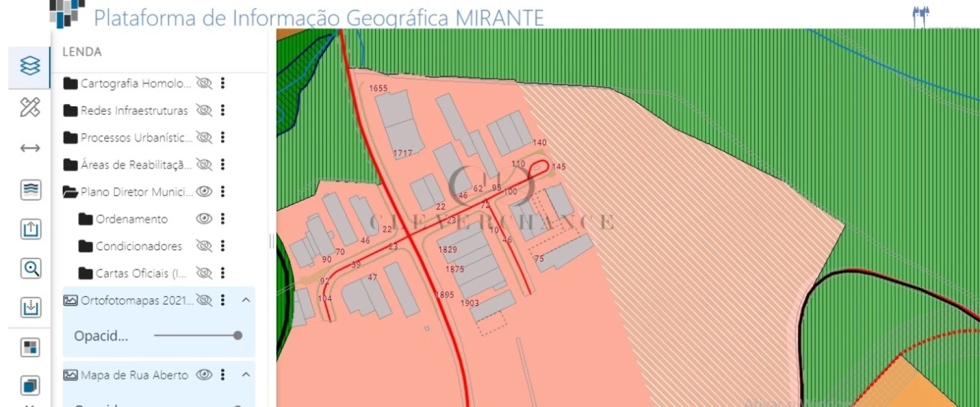Open options menu for Cartas Oficiais
Viewport: 980px width, 407px height.
(x=223, y=272)
